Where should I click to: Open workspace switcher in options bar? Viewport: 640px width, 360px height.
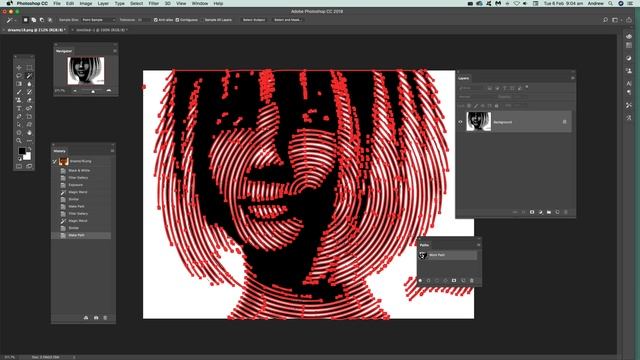coord(616,20)
